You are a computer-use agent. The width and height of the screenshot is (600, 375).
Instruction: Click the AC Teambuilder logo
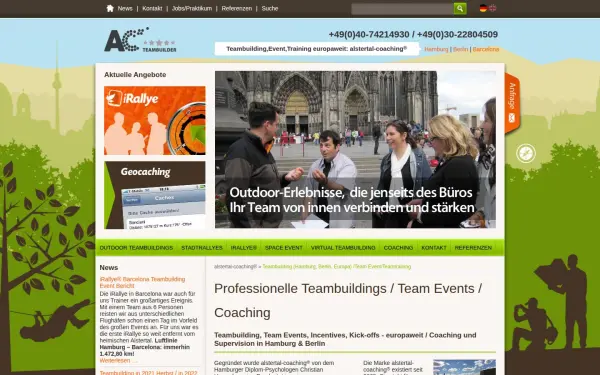(140, 39)
